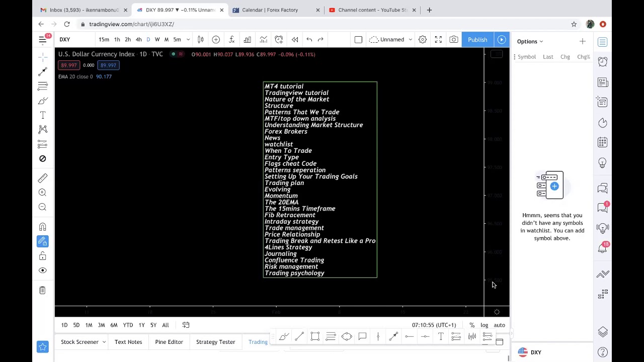
Task: Redo the last chart action
Action: 320,40
